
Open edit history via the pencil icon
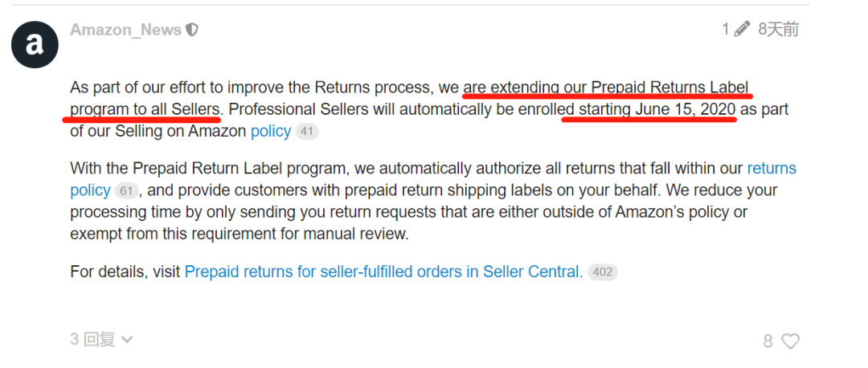743,30
